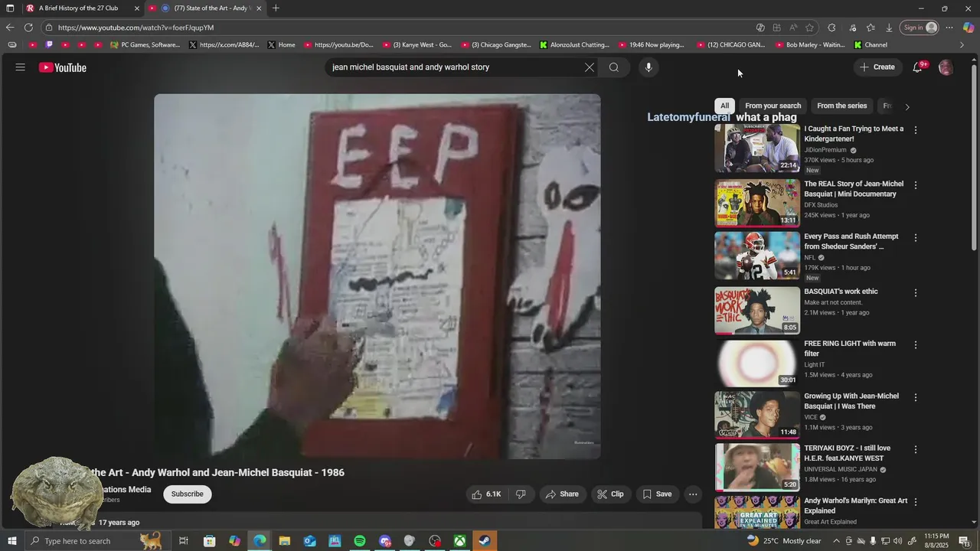This screenshot has height=551, width=980.
Task: Click the magnifier search button
Action: click(614, 67)
